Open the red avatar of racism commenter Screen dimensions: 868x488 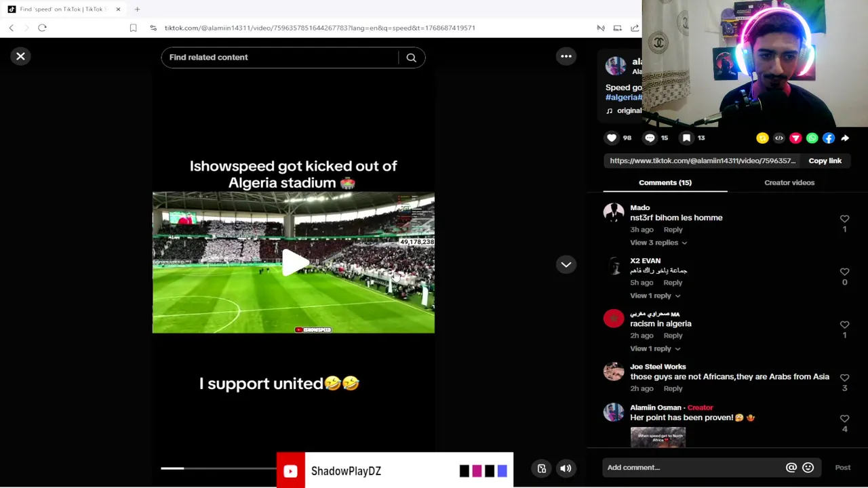pos(614,319)
